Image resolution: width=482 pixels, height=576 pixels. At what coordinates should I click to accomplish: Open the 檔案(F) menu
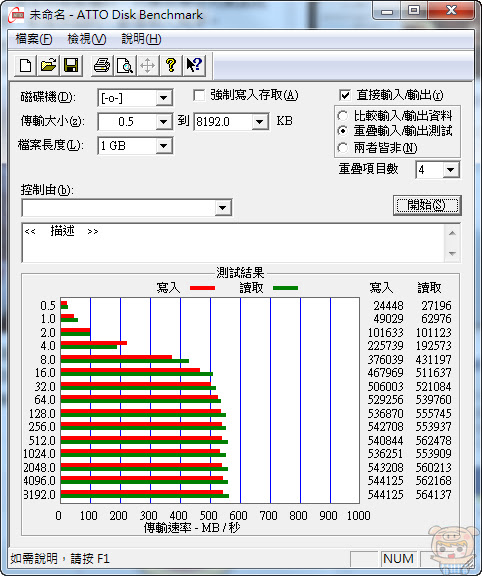(34, 39)
